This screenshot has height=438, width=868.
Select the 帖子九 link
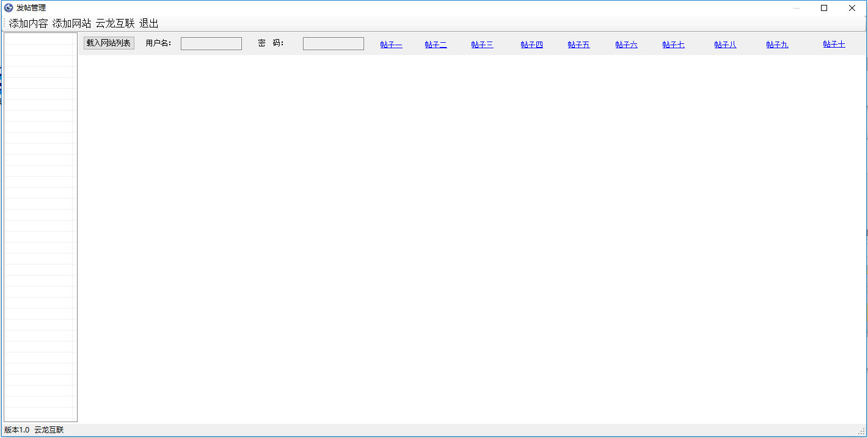777,45
